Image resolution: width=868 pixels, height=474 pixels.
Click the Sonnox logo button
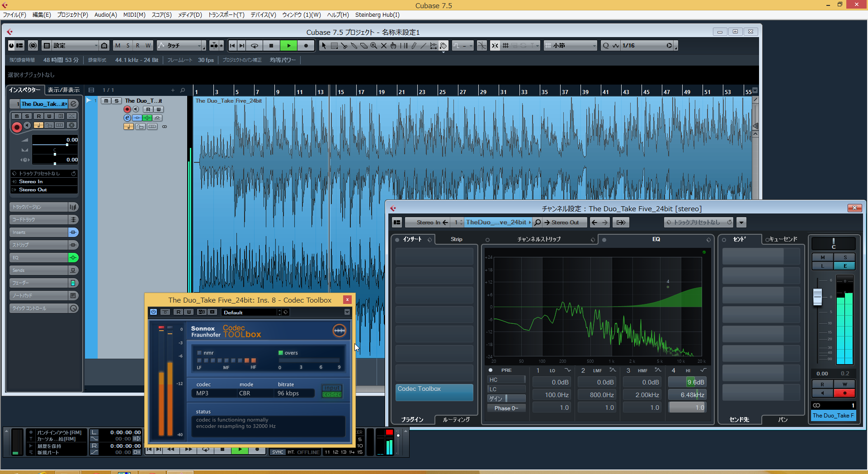pyautogui.click(x=340, y=331)
